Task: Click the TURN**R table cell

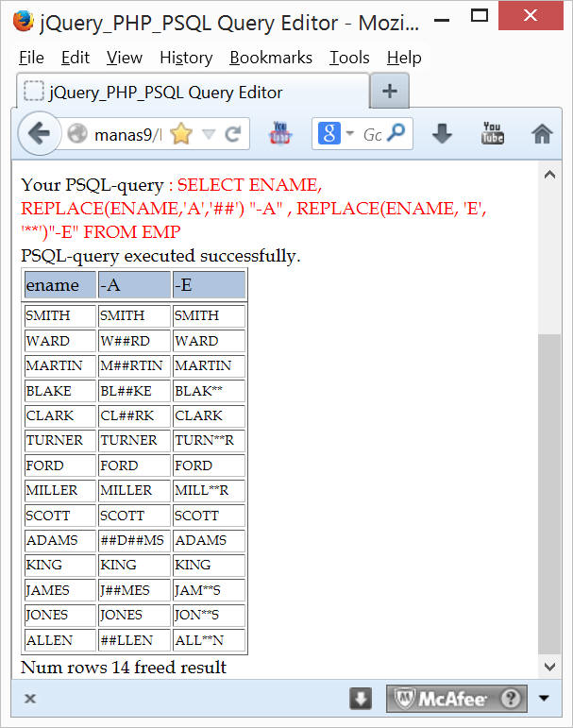Action: click(209, 440)
